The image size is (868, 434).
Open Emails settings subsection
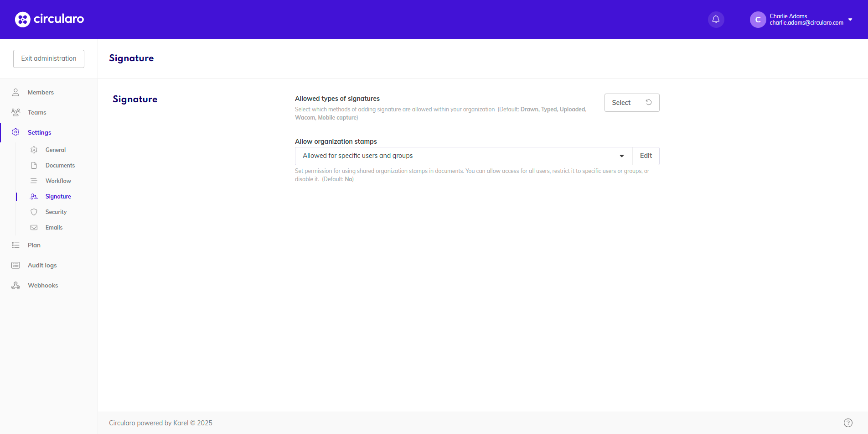54,227
